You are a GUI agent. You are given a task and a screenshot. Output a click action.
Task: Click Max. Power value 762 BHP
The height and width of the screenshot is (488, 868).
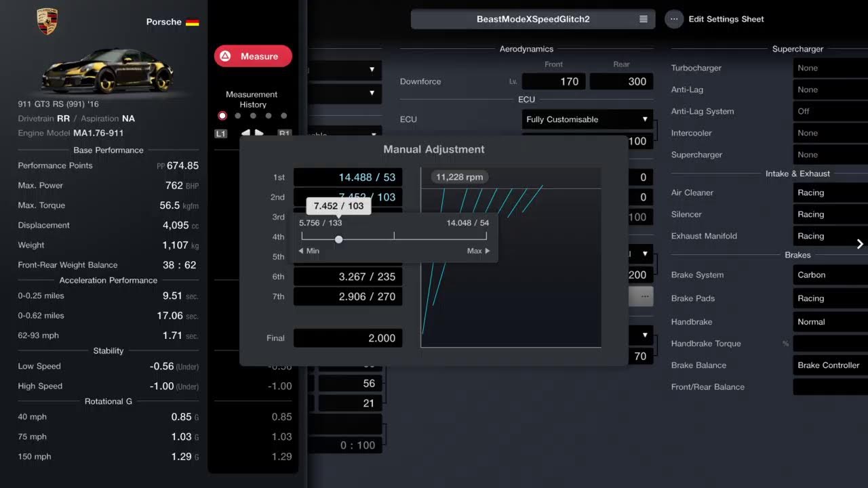182,185
